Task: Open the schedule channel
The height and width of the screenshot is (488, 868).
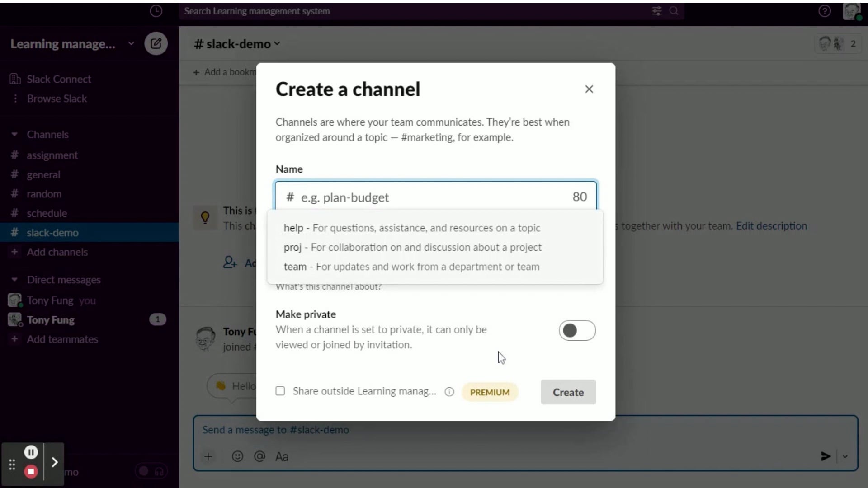Action: coord(47,213)
